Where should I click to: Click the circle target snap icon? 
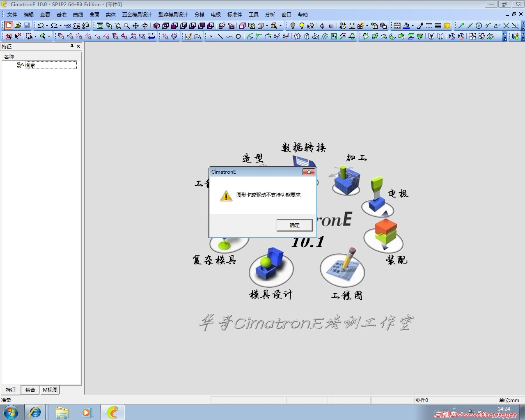point(479,25)
